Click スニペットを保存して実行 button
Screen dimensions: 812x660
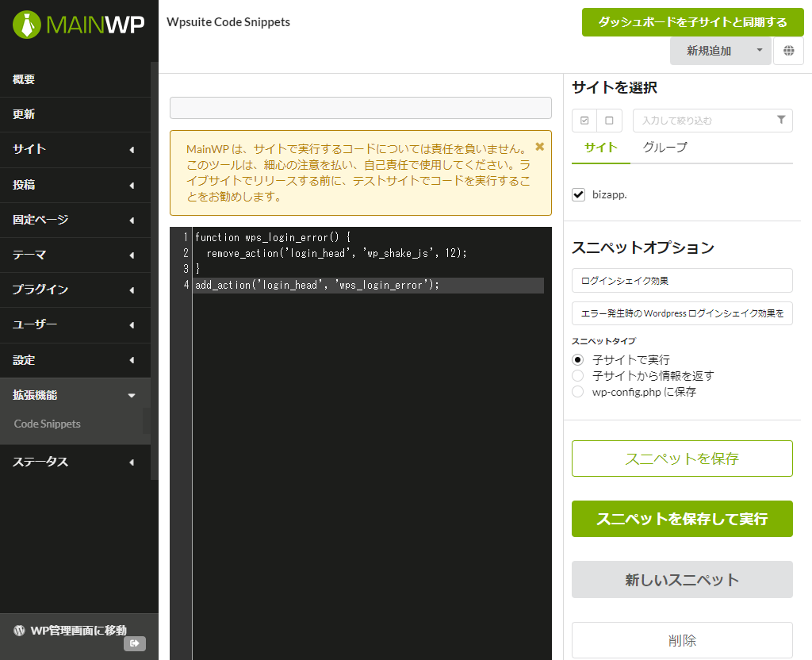click(x=682, y=519)
